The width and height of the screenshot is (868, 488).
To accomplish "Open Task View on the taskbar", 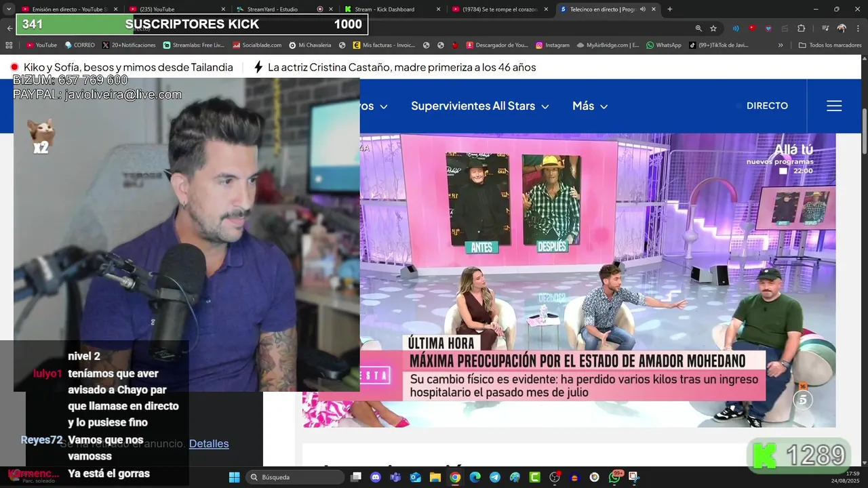I will (x=356, y=477).
